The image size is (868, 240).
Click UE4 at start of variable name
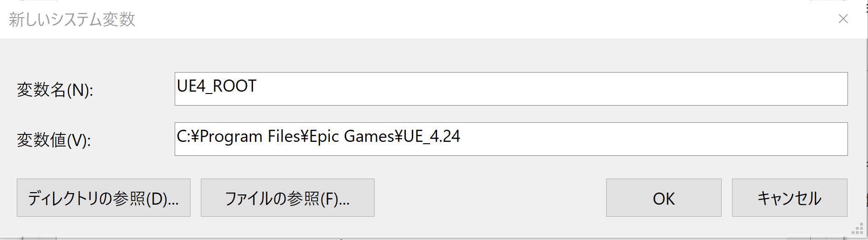click(191, 87)
